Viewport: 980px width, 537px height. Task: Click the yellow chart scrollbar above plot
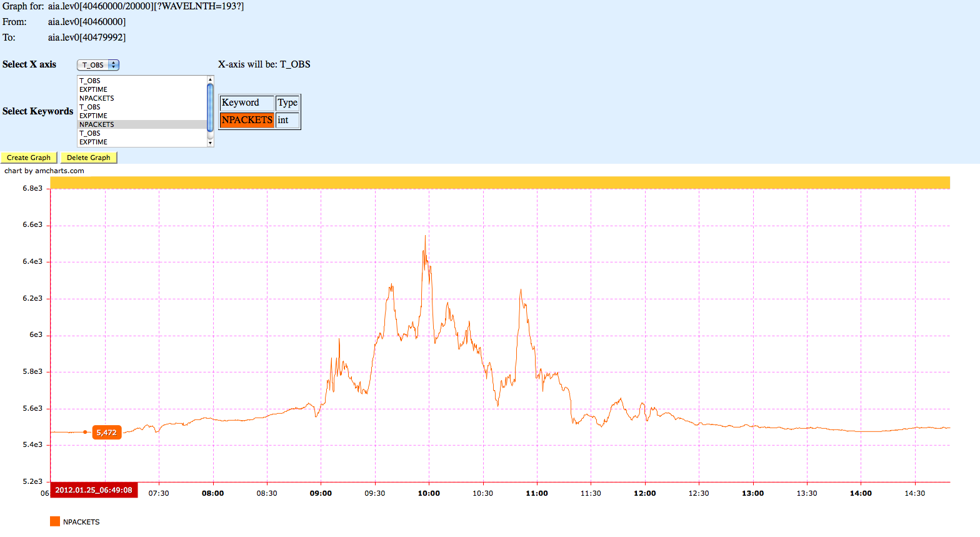click(500, 183)
